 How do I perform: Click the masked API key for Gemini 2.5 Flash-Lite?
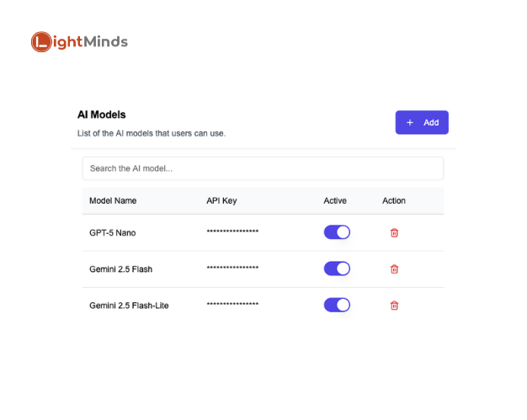click(x=232, y=305)
